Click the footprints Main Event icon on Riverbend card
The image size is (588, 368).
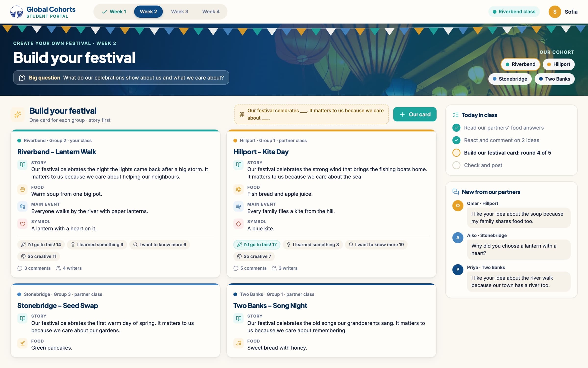[23, 206]
